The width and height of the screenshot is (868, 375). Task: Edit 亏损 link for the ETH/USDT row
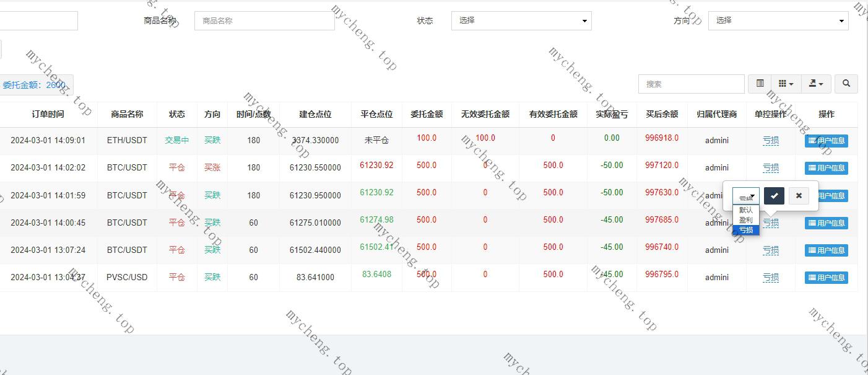point(771,141)
